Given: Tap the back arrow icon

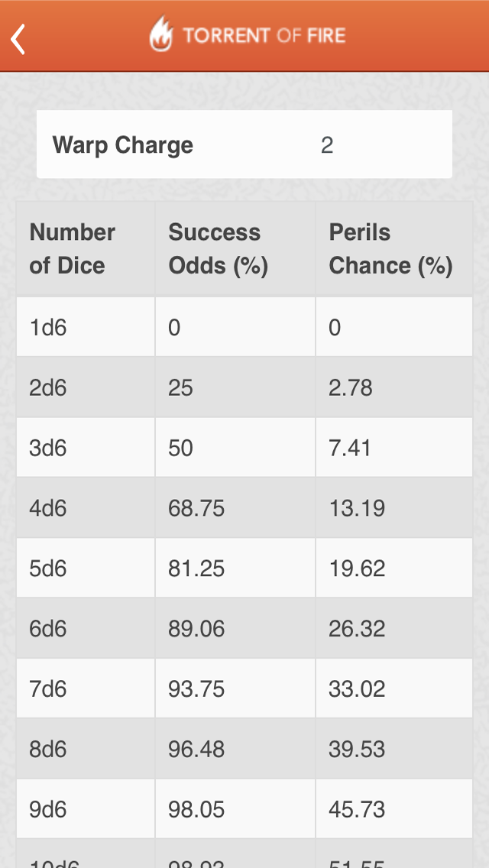Looking at the screenshot, I should point(19,38).
